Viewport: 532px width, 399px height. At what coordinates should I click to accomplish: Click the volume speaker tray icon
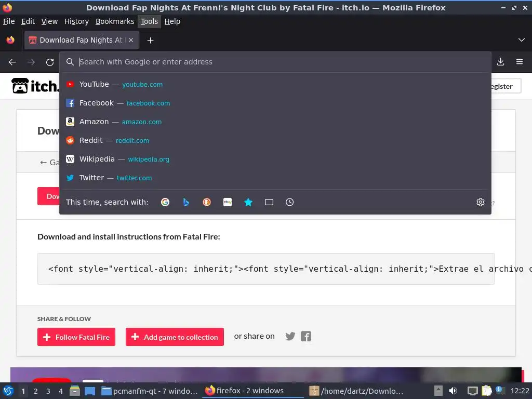(453, 391)
